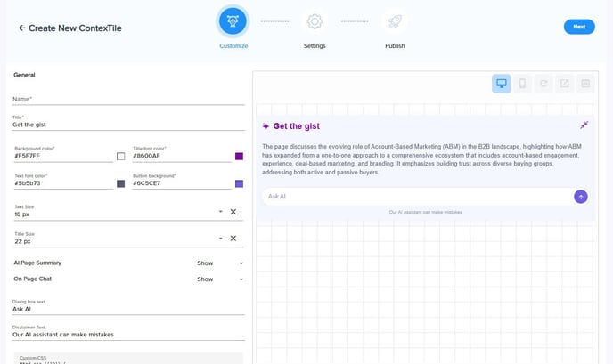Viewport: 613px width, 364px height.
Task: Click the refresh preview icon
Action: 544,84
